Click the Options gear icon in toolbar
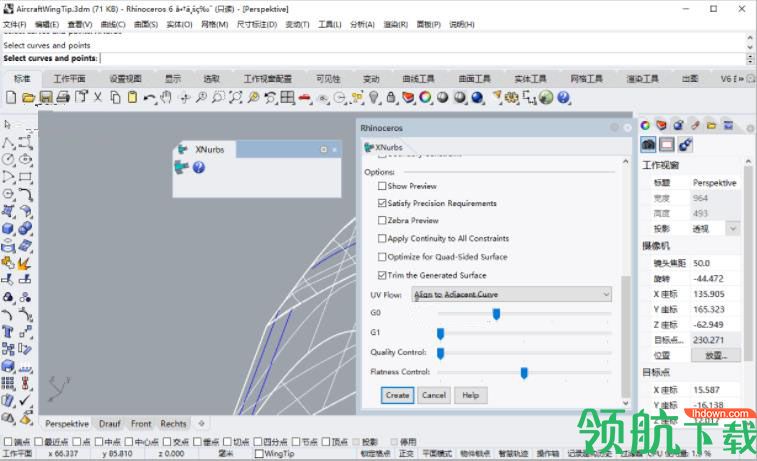 [511, 98]
